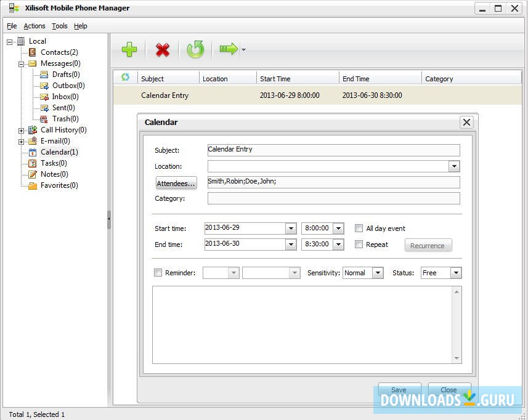Screen dimensions: 528x420
Task: Open the Tools menu
Action: click(60, 26)
